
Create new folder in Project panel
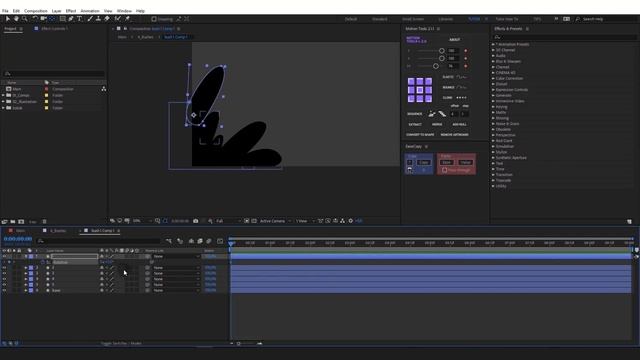pyautogui.click(x=13, y=222)
